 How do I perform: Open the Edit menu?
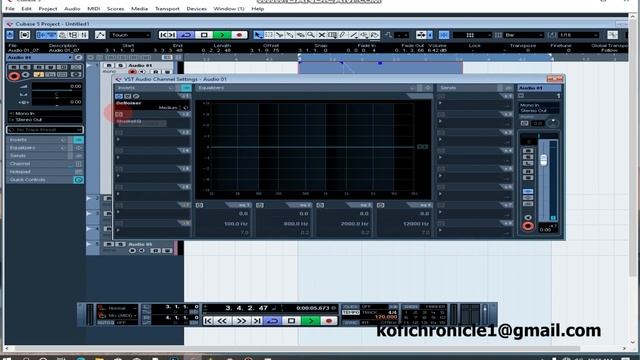[x=27, y=9]
